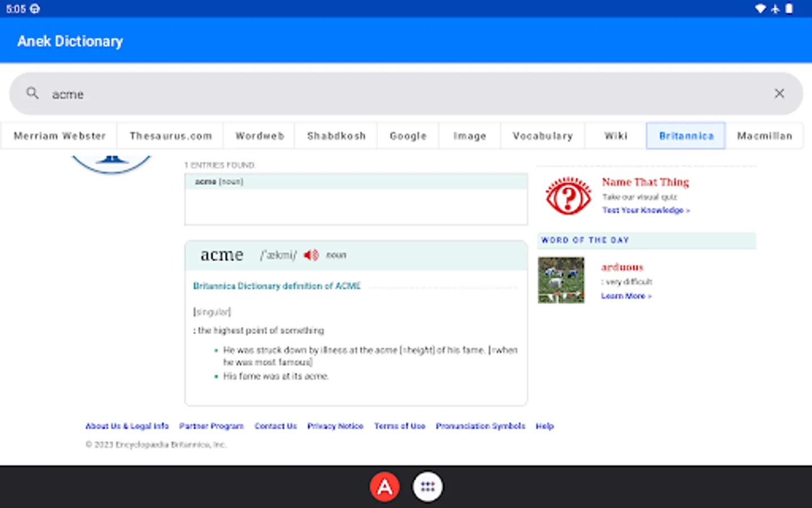Screen dimensions: 812x508
Task: Click the Anek Dictionary app title
Action: coord(70,41)
